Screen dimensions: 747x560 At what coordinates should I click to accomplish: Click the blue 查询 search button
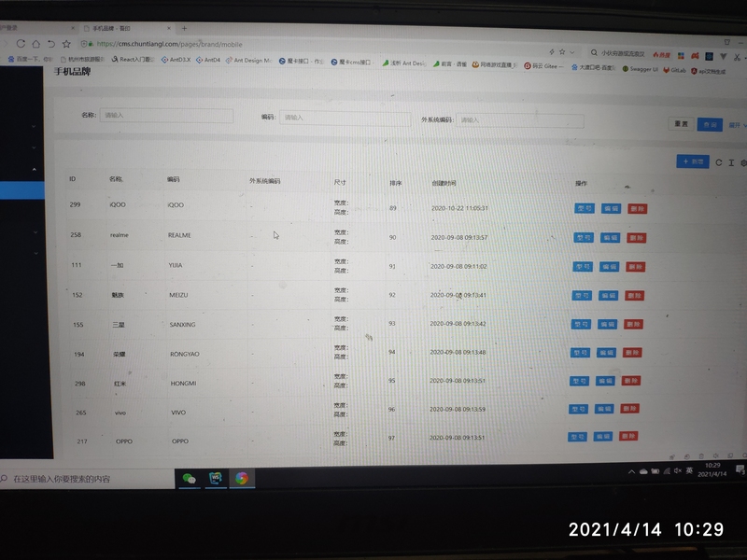coord(711,123)
